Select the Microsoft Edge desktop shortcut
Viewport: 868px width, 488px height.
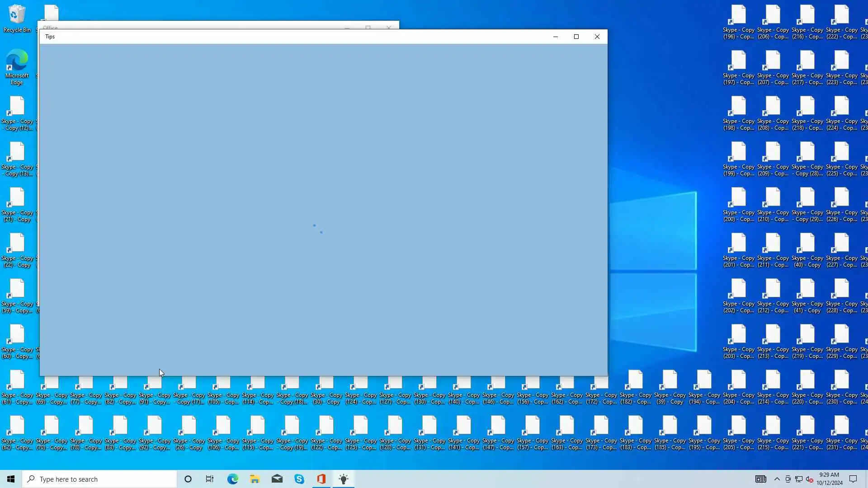pos(17,66)
